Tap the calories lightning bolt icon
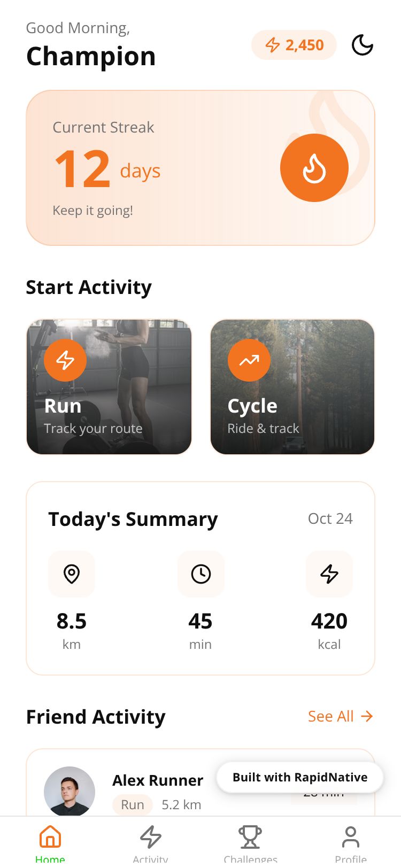This screenshot has height=868, width=401. (x=329, y=574)
